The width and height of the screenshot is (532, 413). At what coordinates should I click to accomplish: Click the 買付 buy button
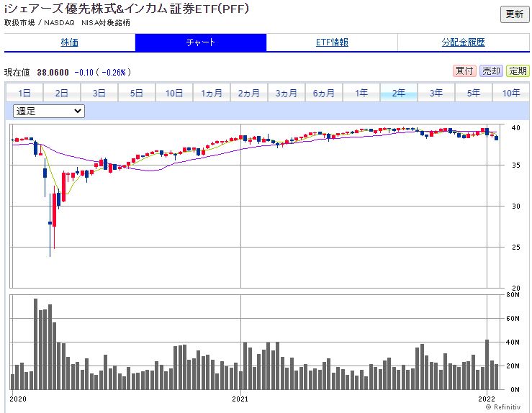(464, 71)
